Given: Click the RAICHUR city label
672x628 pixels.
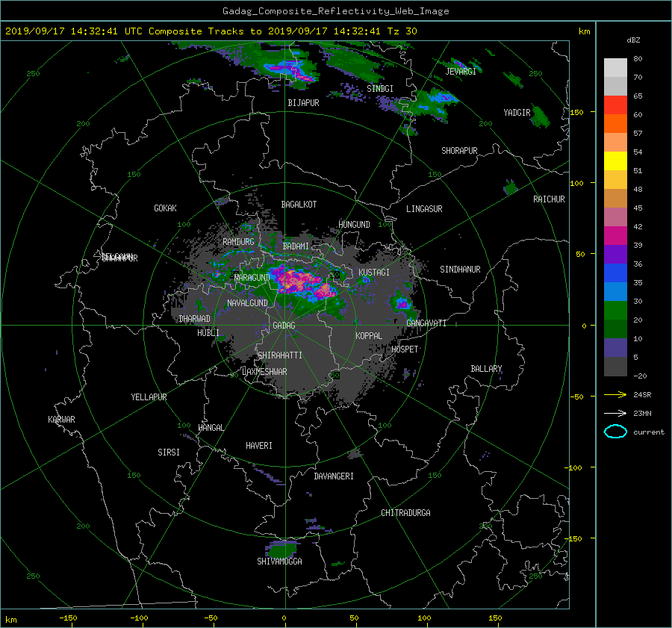Looking at the screenshot, I should coord(549,199).
